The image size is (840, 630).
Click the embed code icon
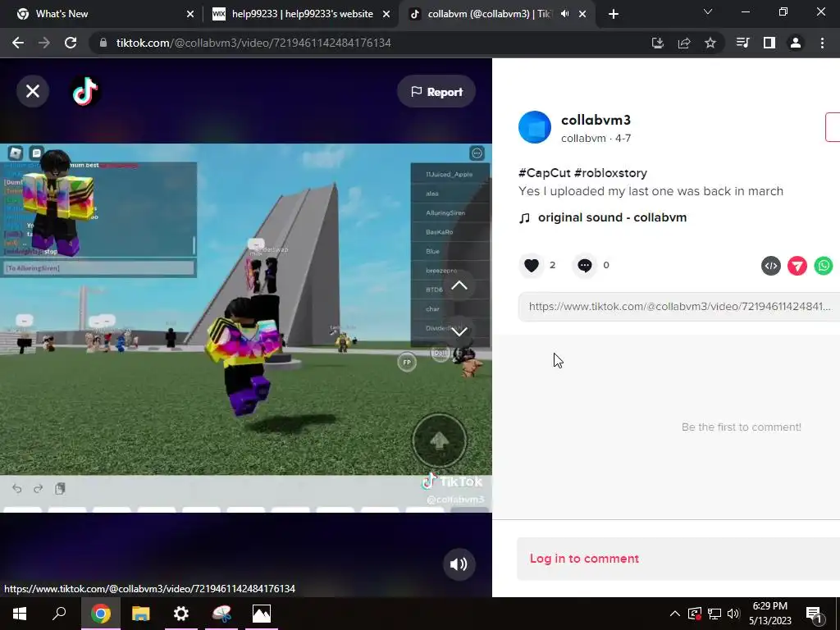pos(771,266)
